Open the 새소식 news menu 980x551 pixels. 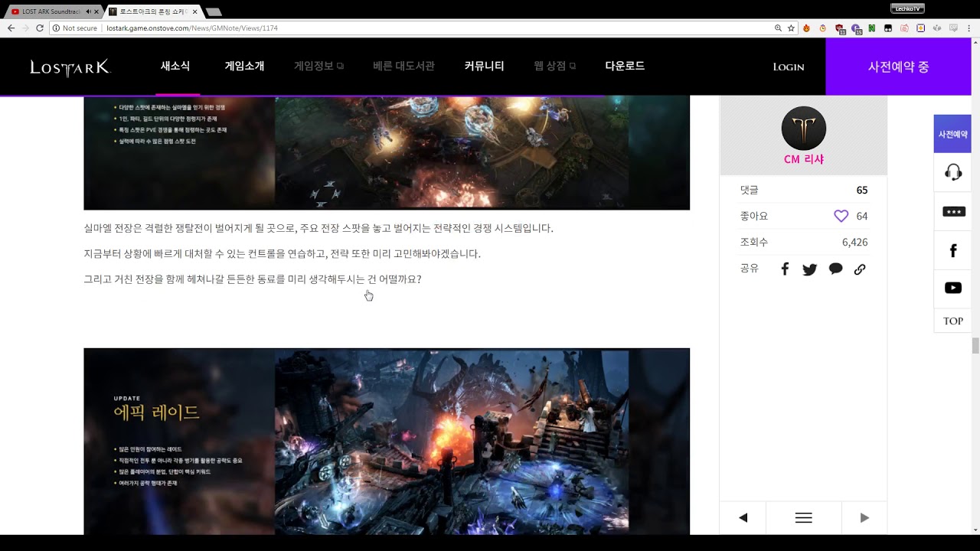pos(175,66)
